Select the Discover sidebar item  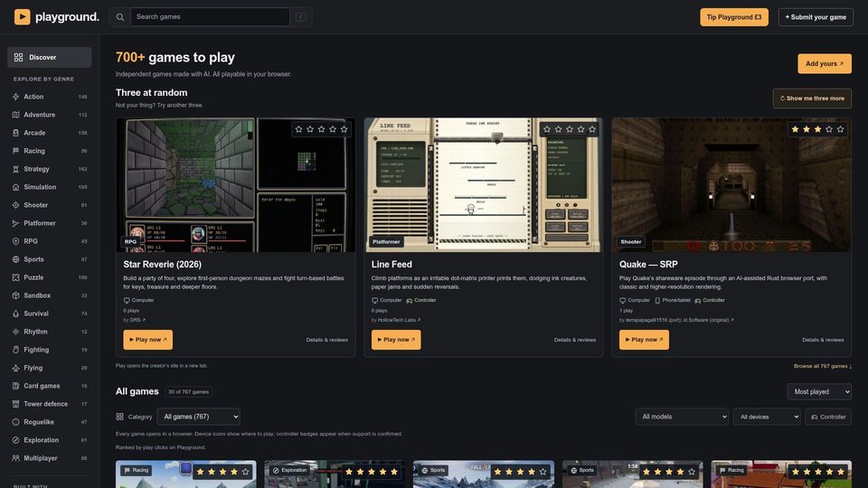(x=49, y=58)
